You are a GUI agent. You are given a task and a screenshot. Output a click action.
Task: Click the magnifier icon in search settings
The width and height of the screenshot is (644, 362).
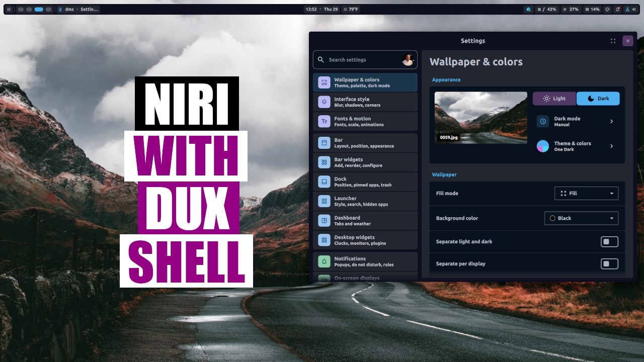coord(321,59)
